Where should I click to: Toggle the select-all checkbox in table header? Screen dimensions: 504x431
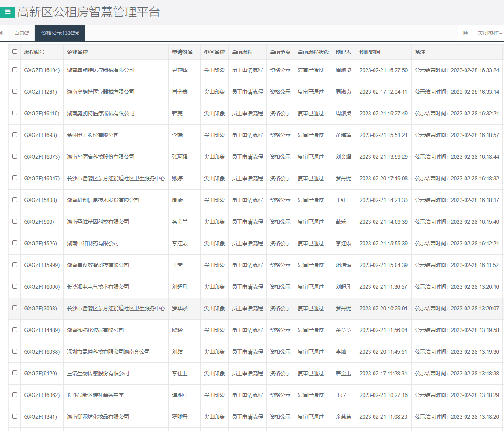[x=15, y=52]
